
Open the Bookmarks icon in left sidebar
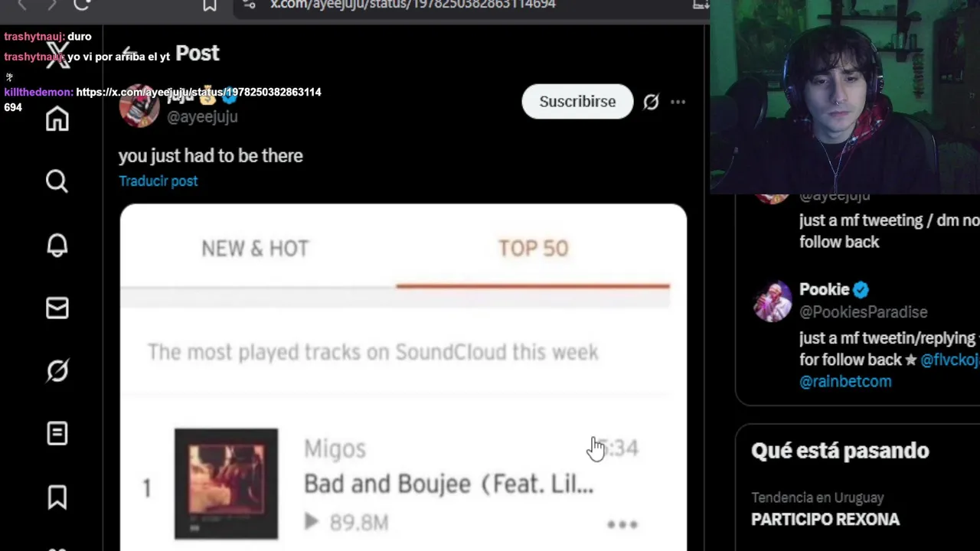pyautogui.click(x=57, y=497)
